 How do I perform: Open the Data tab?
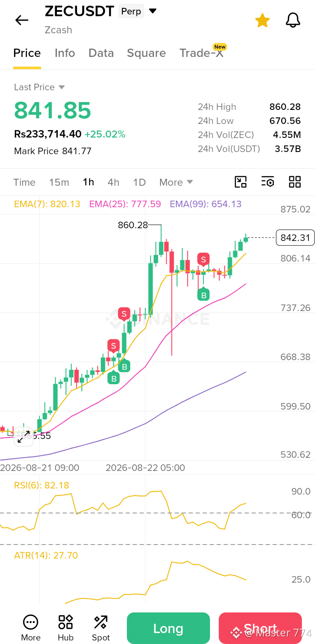pyautogui.click(x=101, y=53)
